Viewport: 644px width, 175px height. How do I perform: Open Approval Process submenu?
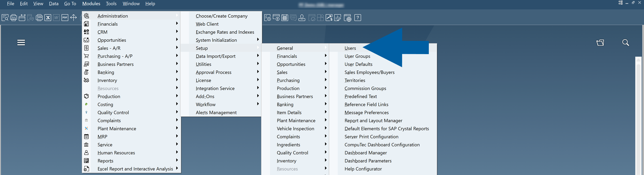(x=213, y=72)
